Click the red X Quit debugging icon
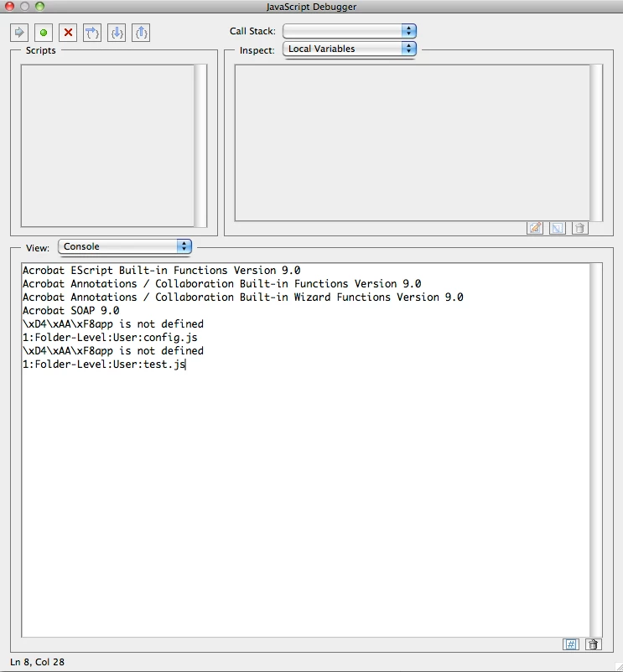 click(68, 33)
